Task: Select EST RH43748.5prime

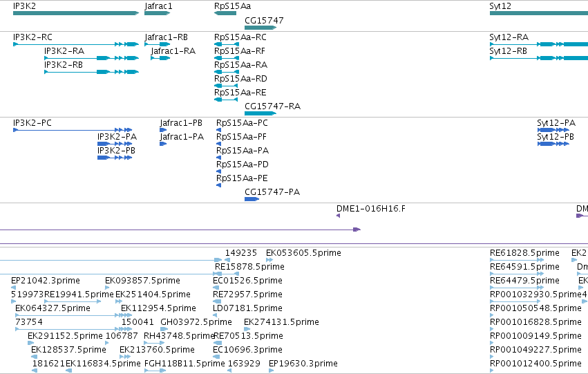Action: pos(154,343)
